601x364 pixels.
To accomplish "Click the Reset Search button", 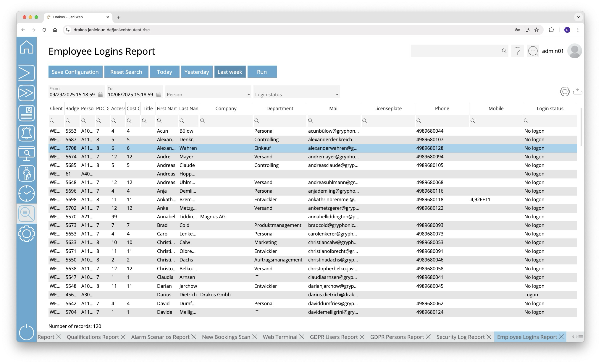I will (x=126, y=72).
